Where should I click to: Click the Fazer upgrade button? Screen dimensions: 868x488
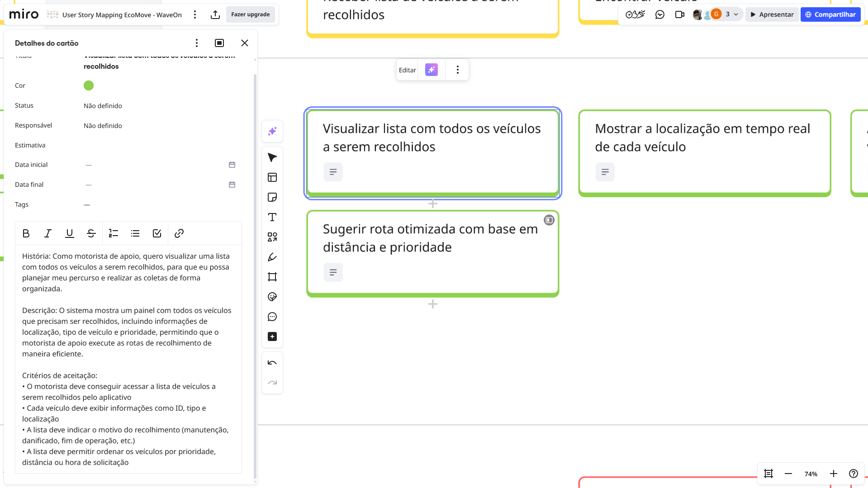coord(250,14)
